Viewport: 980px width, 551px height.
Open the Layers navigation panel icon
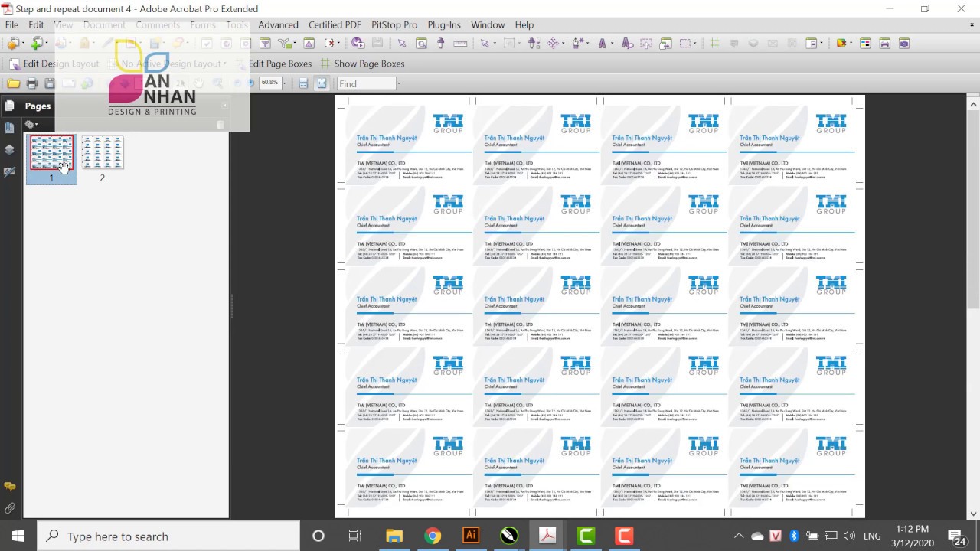click(x=9, y=150)
